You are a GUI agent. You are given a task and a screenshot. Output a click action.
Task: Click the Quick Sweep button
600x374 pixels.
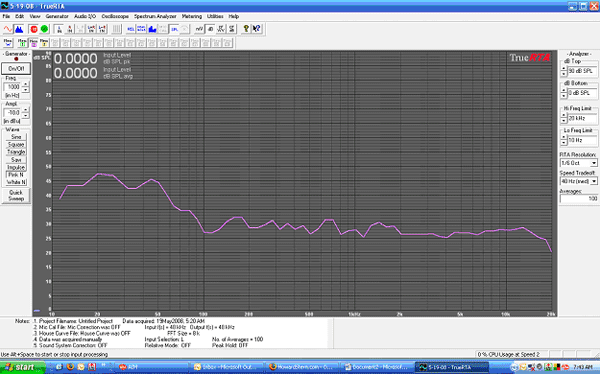[16, 196]
